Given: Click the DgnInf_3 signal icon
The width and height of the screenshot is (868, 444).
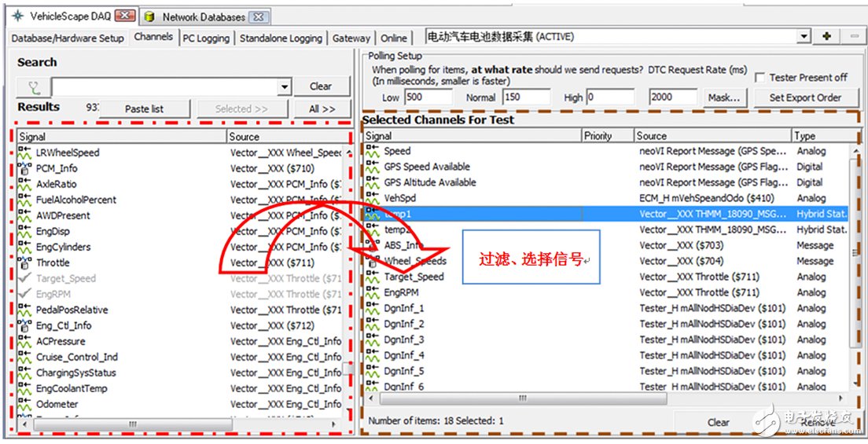Looking at the screenshot, I should point(372,340).
